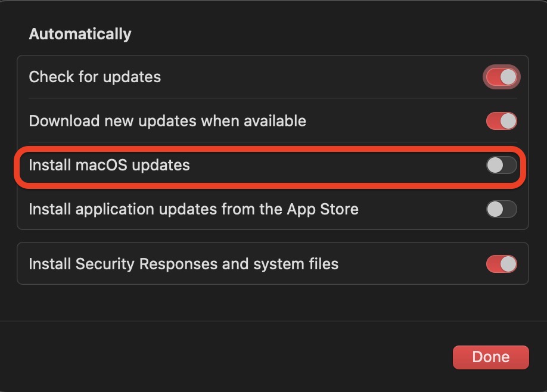Click the "Install application updates" row label
Viewport: 547px width, 392px height.
click(x=193, y=209)
